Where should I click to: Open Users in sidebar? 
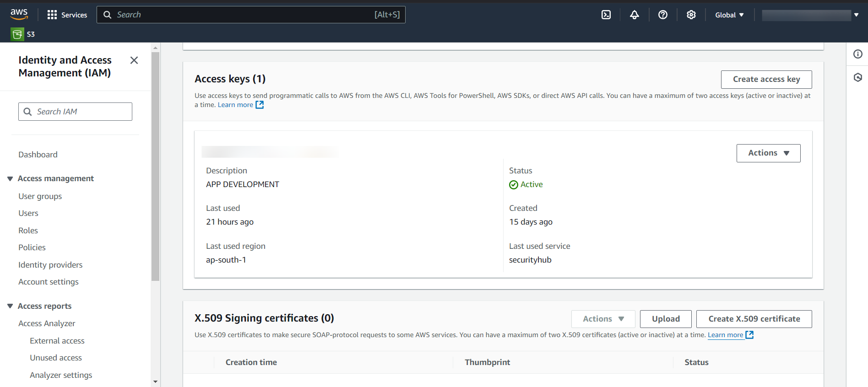click(x=28, y=213)
